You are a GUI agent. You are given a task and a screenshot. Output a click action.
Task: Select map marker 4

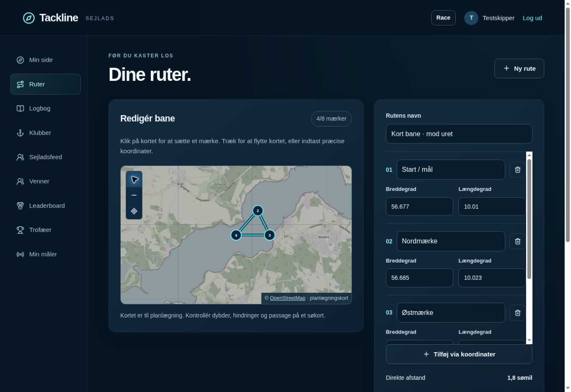coord(236,235)
